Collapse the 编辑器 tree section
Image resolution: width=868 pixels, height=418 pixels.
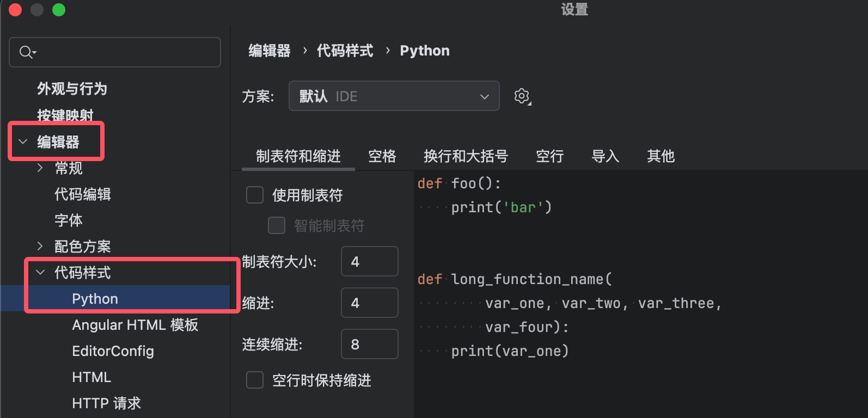click(x=23, y=142)
